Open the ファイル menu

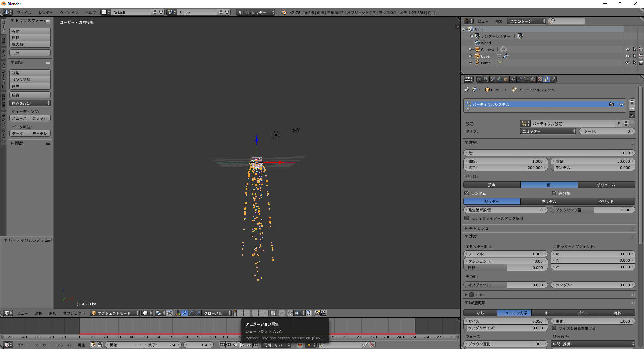coord(24,12)
